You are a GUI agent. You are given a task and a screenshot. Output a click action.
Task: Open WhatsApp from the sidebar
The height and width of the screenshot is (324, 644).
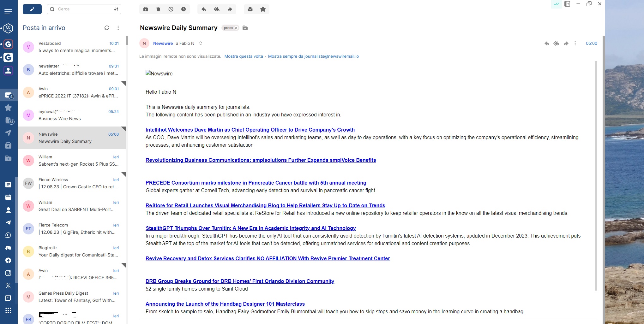click(8, 235)
